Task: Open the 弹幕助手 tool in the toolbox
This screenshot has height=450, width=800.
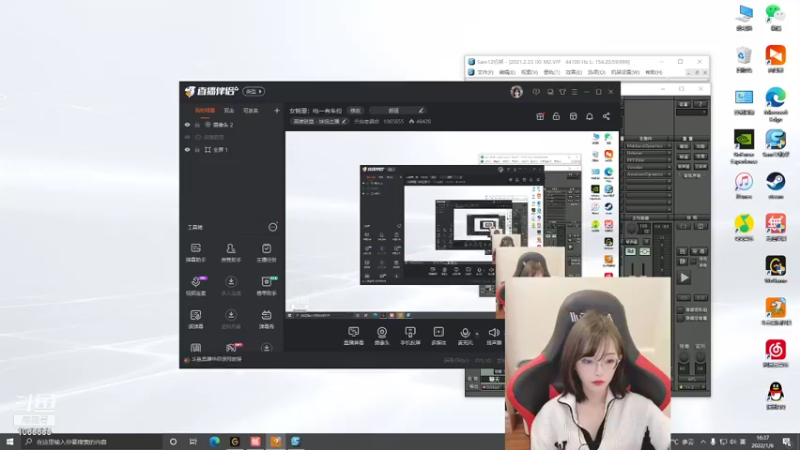Action: tap(195, 253)
